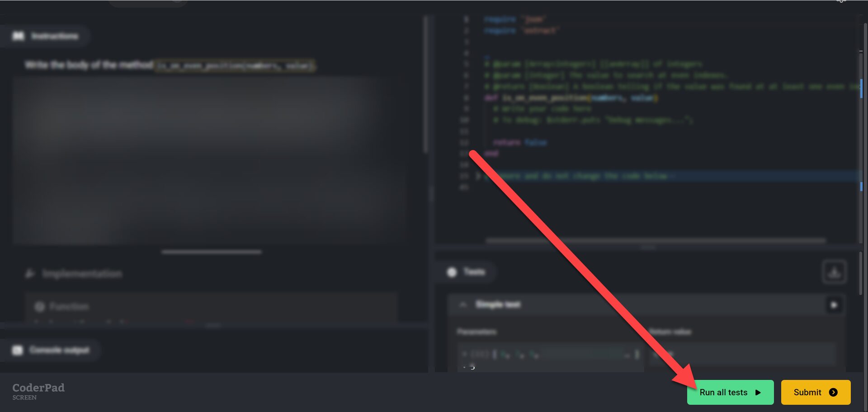
Task: Click the terminal icon beside Console output
Action: (x=17, y=350)
